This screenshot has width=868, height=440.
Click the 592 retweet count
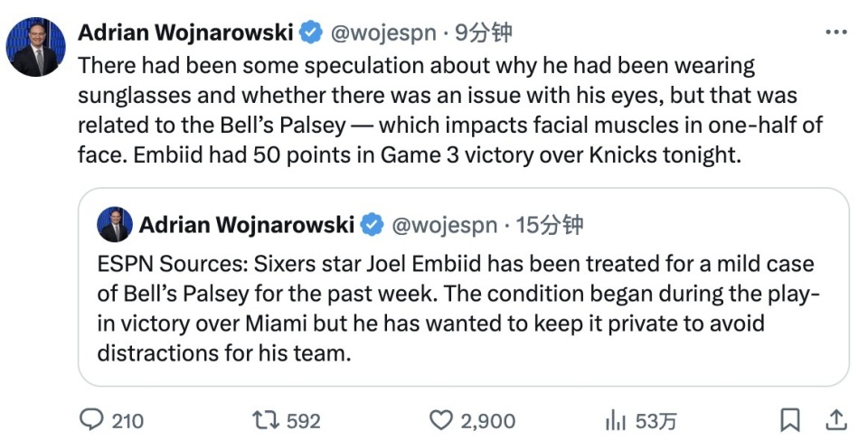tap(304, 421)
